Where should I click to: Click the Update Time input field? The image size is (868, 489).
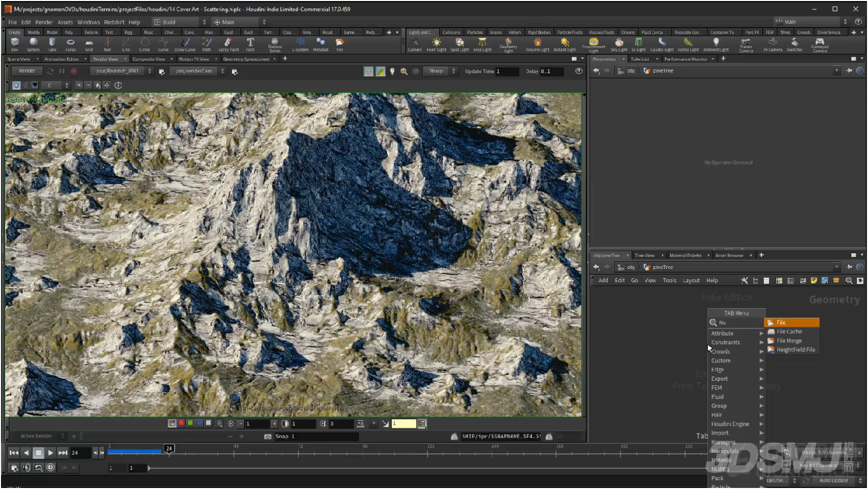click(x=507, y=71)
